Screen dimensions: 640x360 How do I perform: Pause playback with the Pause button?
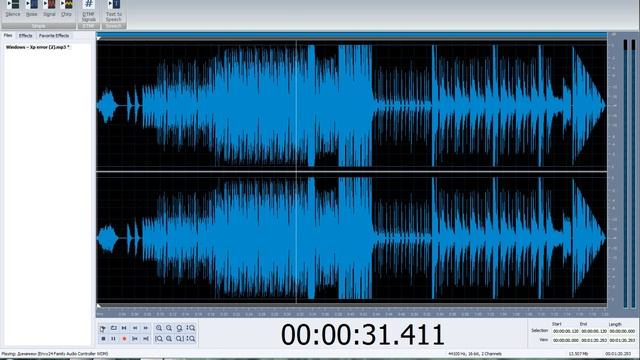point(114,339)
